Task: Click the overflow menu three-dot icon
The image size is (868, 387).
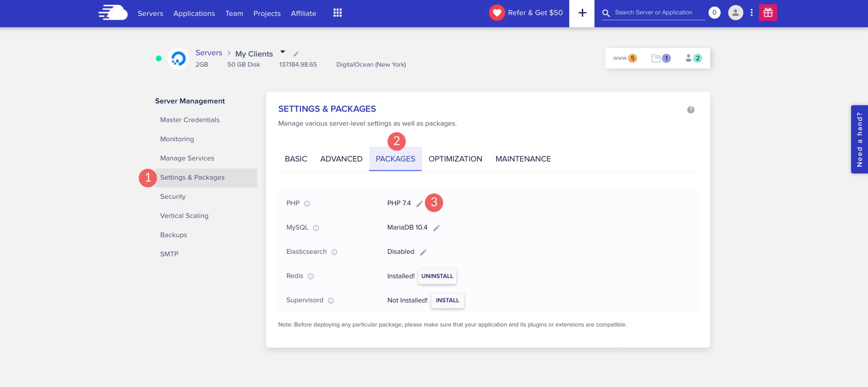Action: point(751,12)
